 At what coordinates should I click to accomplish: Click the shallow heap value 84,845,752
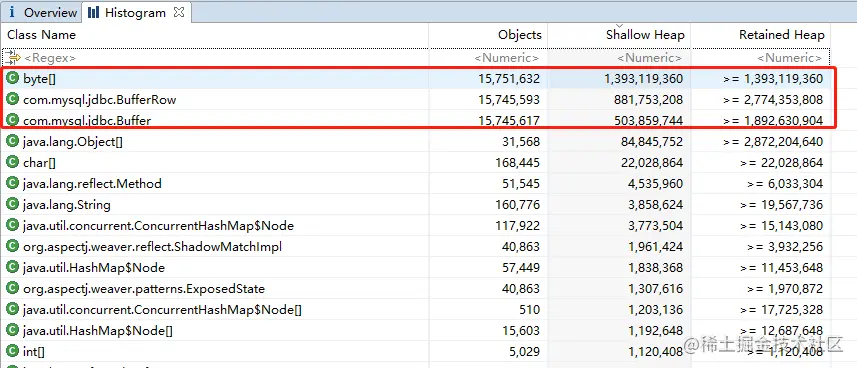coord(651,142)
